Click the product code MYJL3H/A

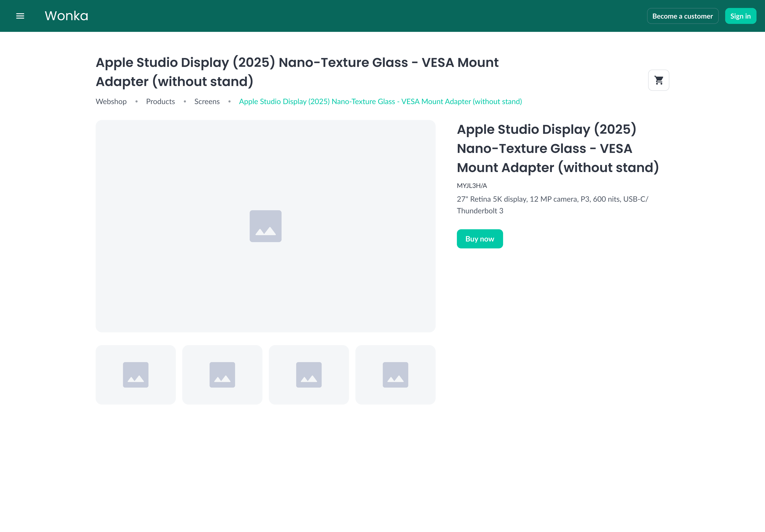pos(471,185)
